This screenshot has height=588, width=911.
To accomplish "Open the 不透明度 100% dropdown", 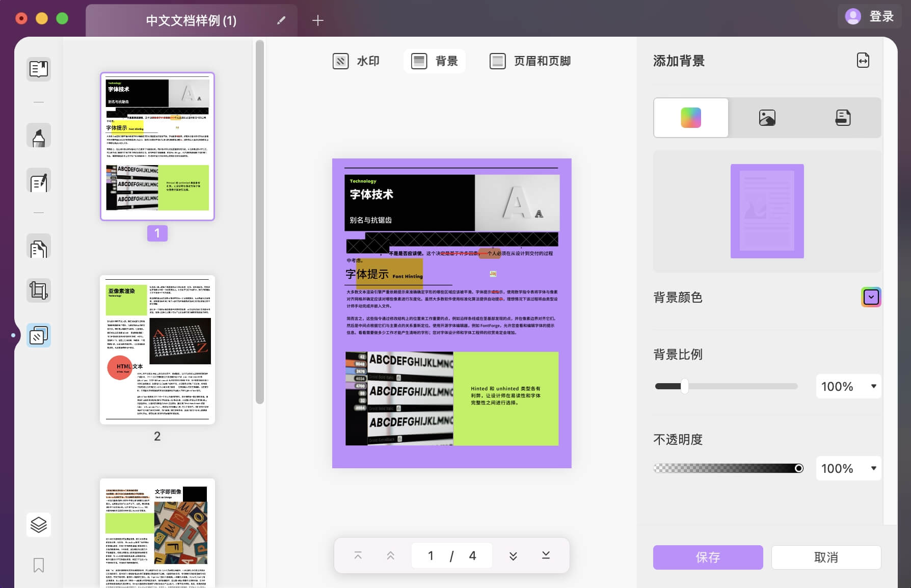I will point(848,468).
